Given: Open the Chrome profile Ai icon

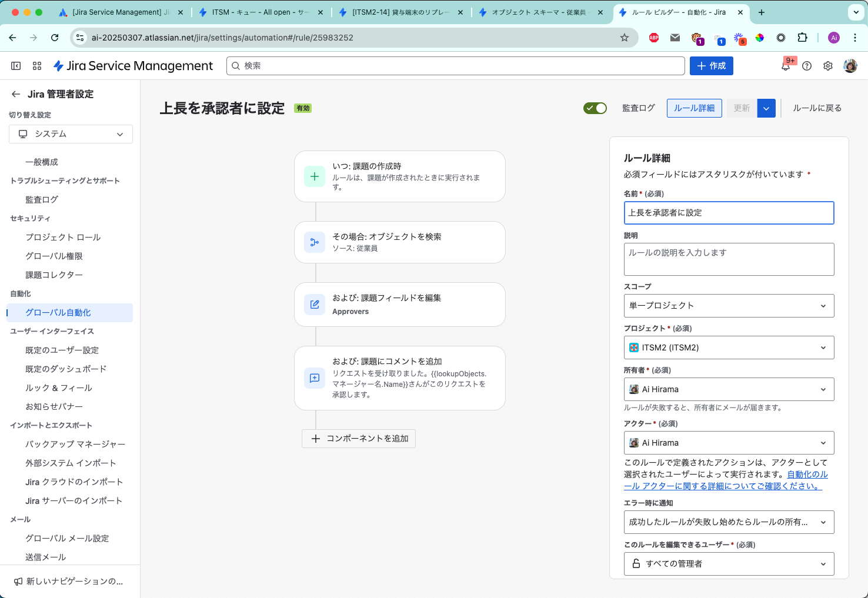Looking at the screenshot, I should [x=834, y=38].
